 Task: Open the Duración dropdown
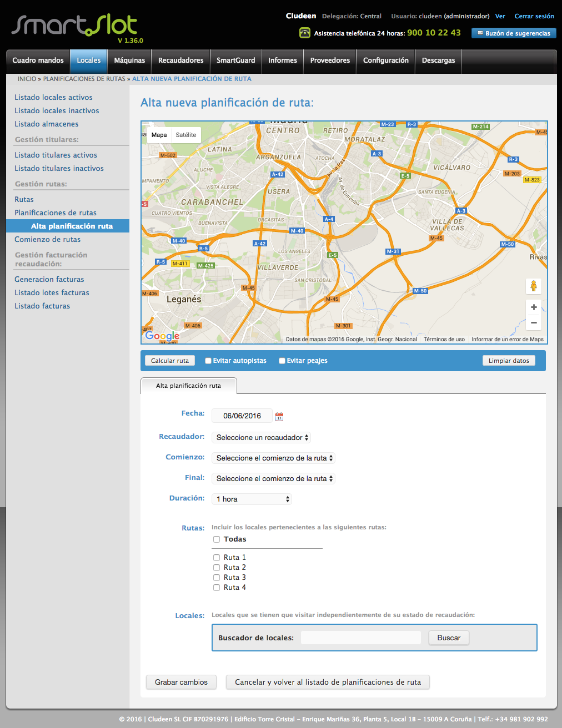pos(252,499)
